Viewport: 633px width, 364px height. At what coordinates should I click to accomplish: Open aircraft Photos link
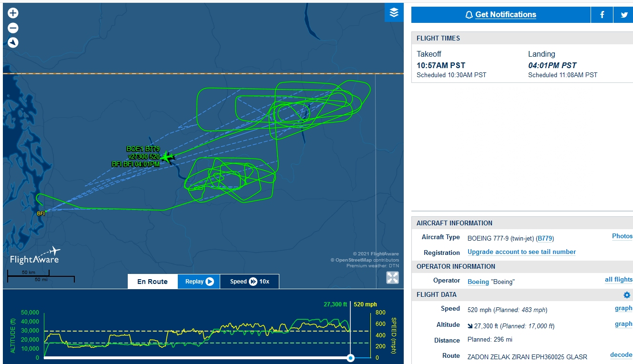click(622, 236)
